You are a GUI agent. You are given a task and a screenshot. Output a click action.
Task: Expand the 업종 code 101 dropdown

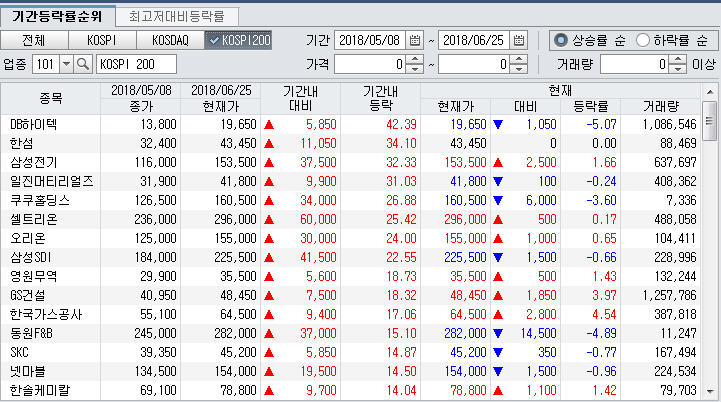[x=66, y=64]
